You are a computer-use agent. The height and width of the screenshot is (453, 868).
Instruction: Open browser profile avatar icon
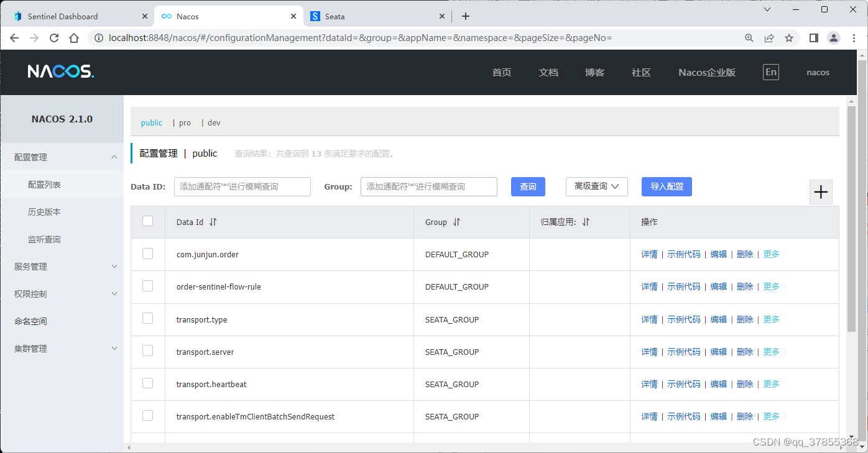pyautogui.click(x=833, y=38)
